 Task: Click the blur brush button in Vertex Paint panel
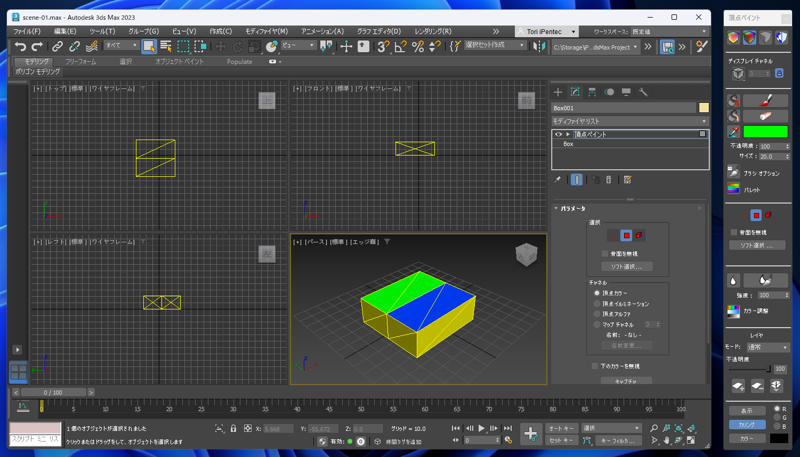(x=765, y=280)
